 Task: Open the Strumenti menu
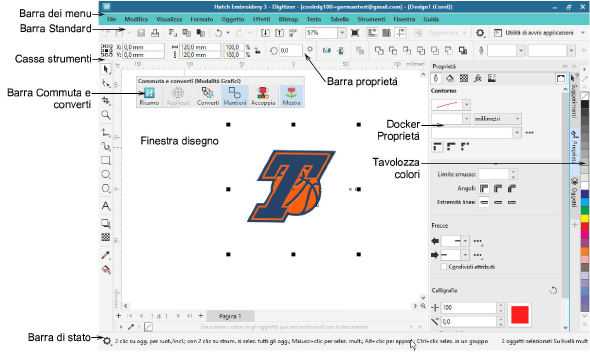[x=371, y=19]
